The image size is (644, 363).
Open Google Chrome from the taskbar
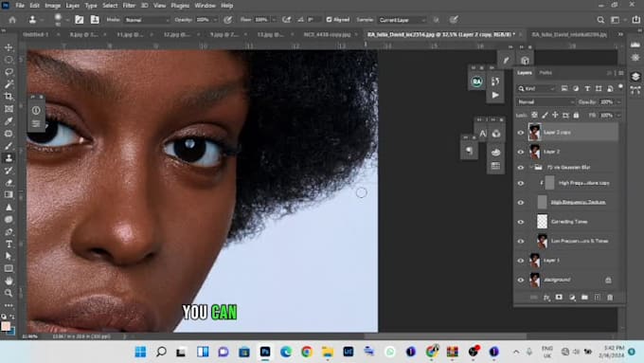click(307, 352)
